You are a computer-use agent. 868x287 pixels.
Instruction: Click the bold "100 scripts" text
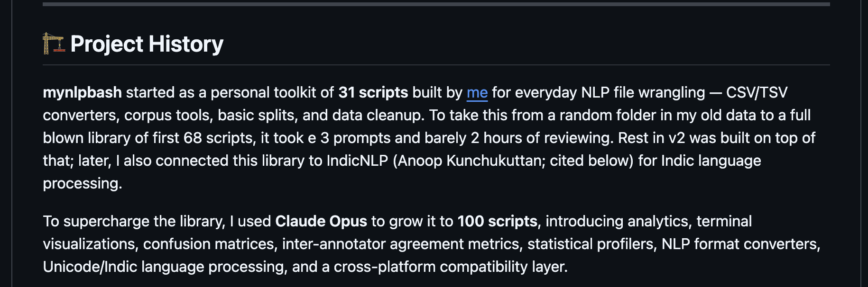click(x=497, y=221)
